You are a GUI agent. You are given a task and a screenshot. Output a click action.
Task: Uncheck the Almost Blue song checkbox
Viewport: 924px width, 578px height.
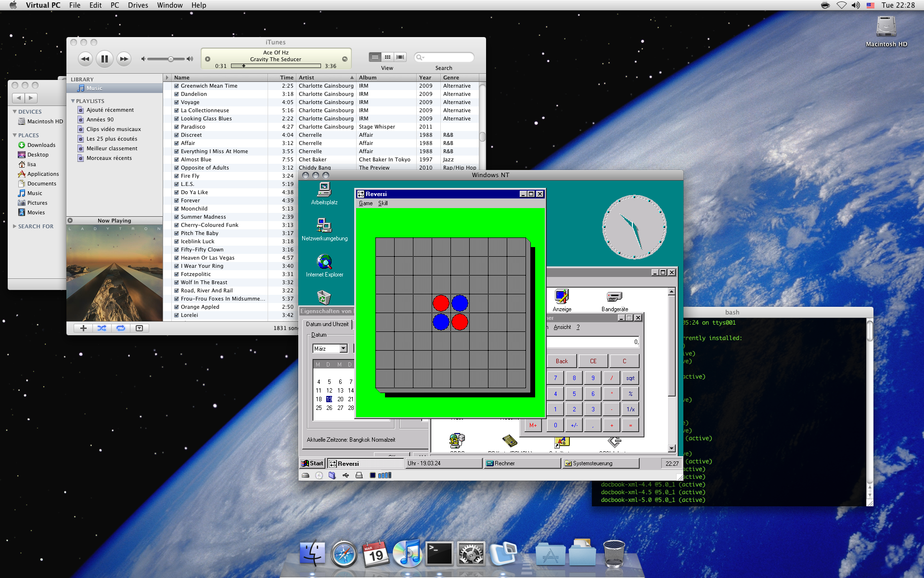pos(177,160)
